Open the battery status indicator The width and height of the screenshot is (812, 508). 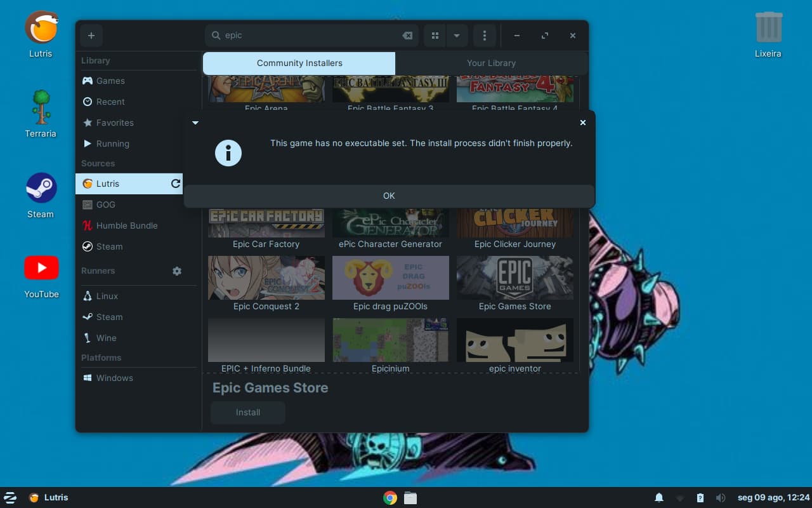[x=700, y=498]
